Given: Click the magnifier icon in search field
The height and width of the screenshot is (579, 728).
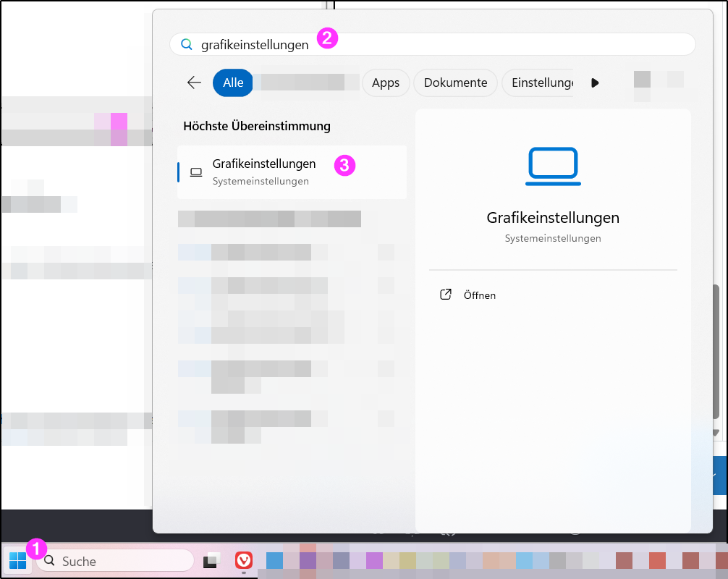Looking at the screenshot, I should point(187,44).
